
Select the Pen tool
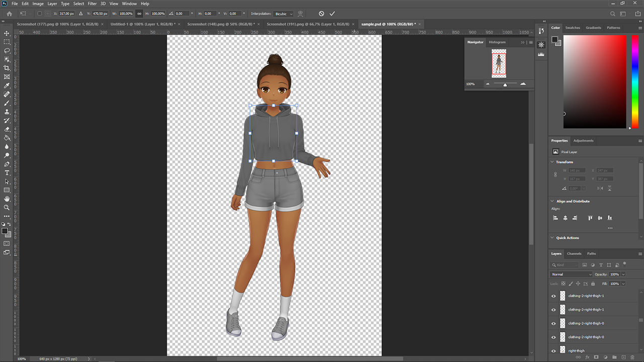(7, 164)
